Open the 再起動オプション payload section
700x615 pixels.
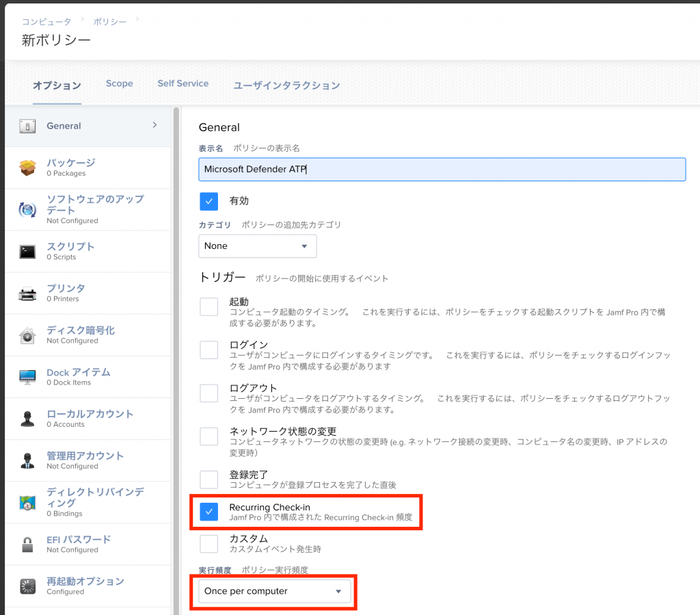88,586
